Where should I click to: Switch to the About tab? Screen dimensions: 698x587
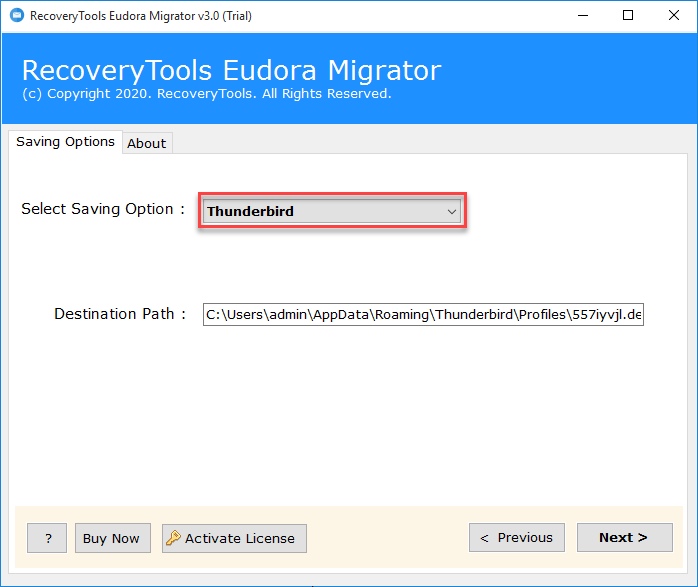click(x=147, y=143)
